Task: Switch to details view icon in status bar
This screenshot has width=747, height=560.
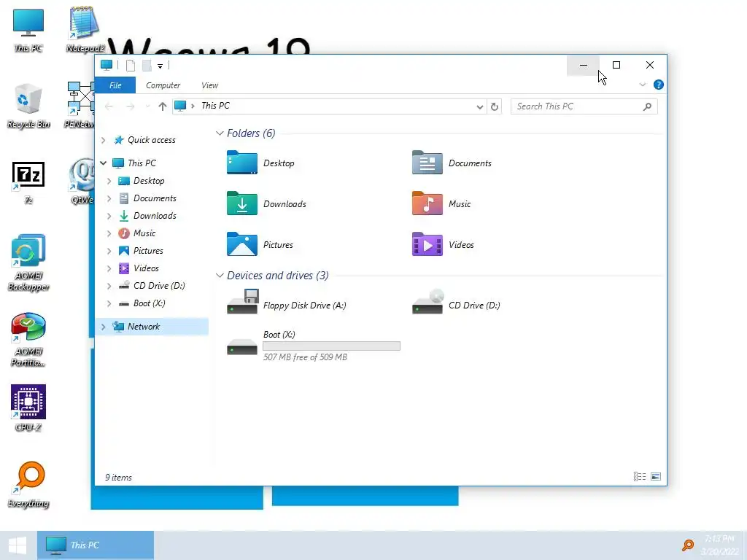Action: coord(640,477)
